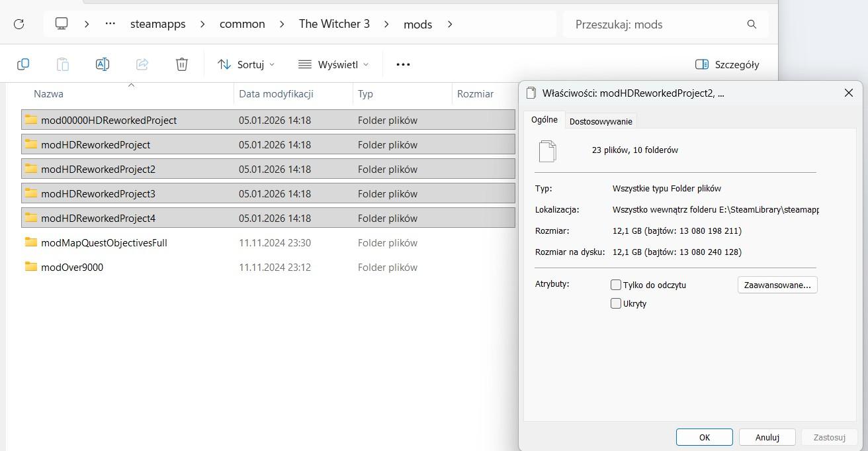Go to common folder in breadcrumb
The image size is (868, 451).
[x=242, y=24]
